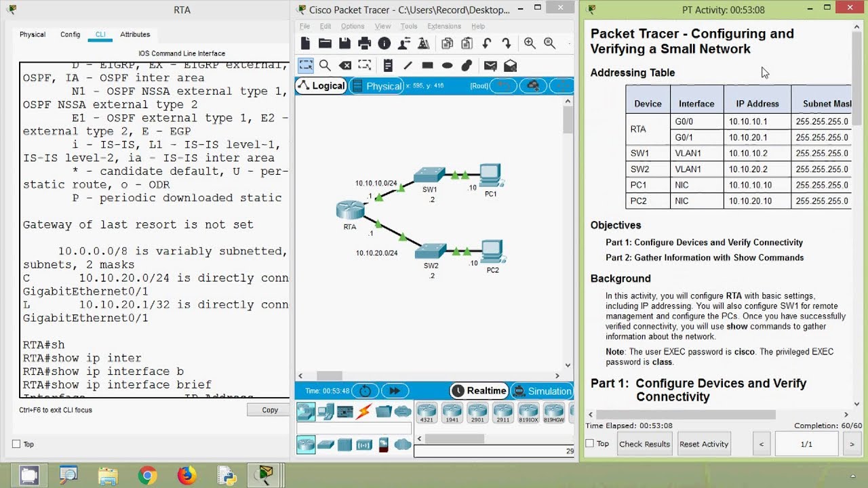Redo the action with the Redo arrow
This screenshot has width=868, height=488.
(x=506, y=43)
